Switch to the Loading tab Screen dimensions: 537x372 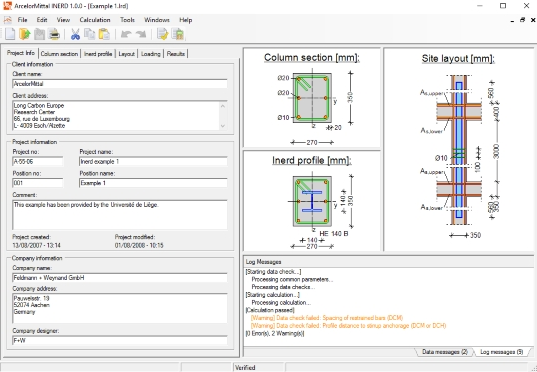pos(151,54)
